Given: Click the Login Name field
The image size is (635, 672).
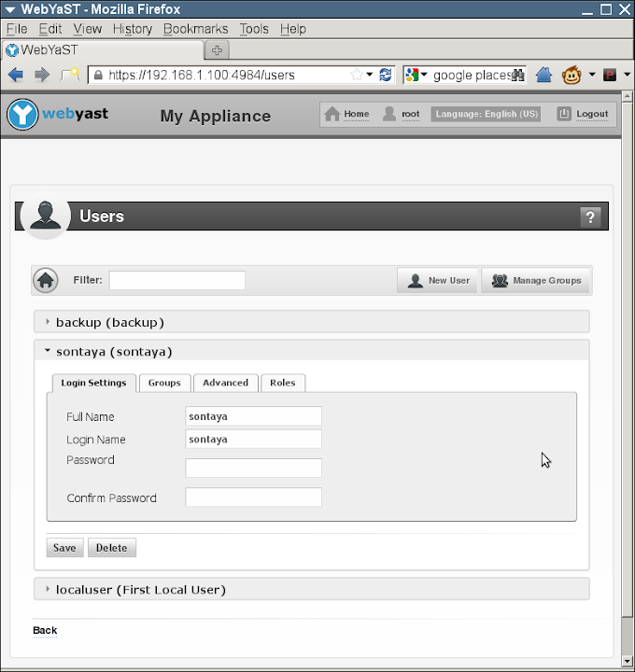Looking at the screenshot, I should [x=253, y=439].
